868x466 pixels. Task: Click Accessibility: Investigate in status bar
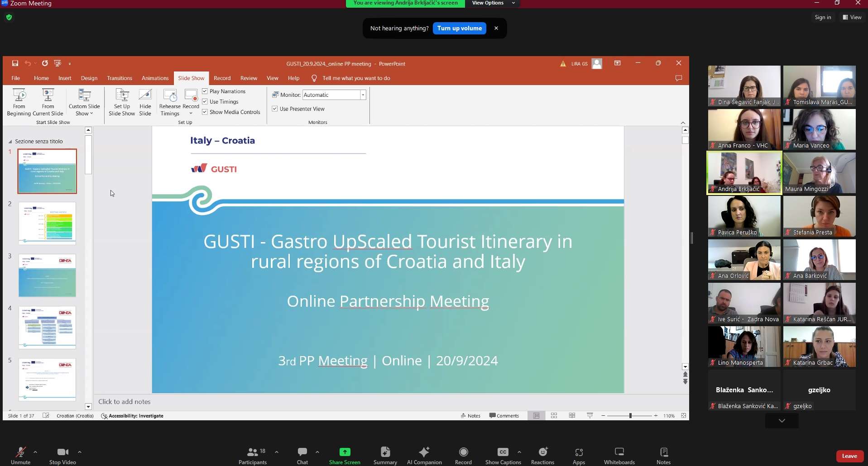point(132,415)
